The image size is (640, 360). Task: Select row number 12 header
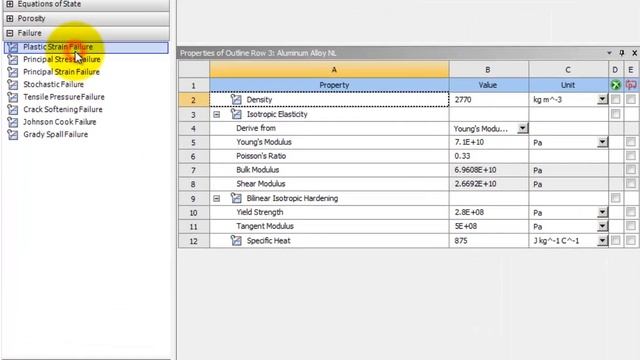193,241
